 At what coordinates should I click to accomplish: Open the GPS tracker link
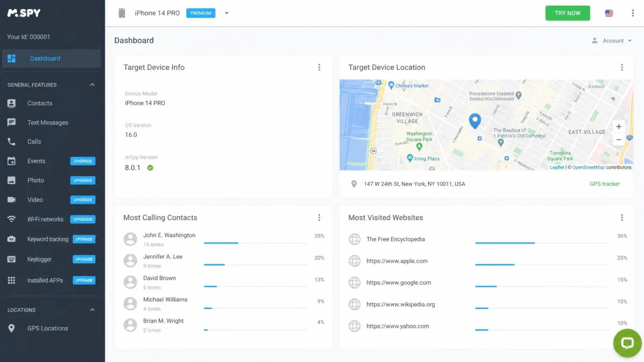pos(605,184)
